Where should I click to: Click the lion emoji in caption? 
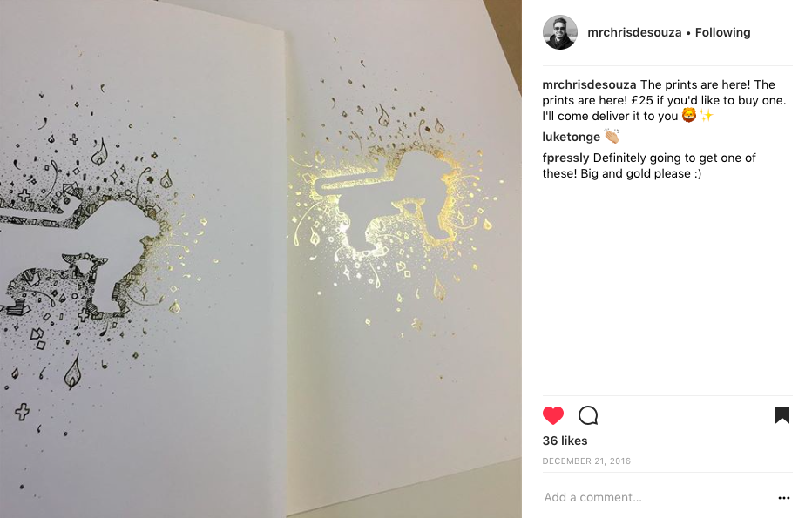coord(689,116)
